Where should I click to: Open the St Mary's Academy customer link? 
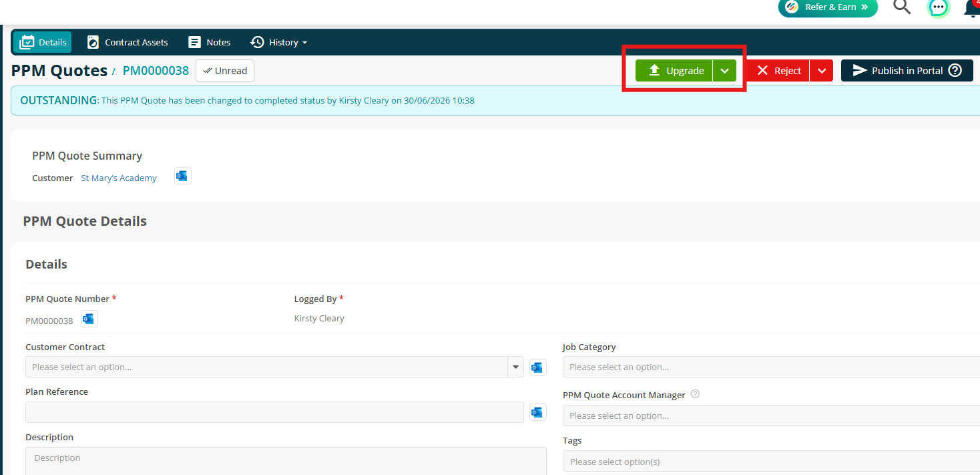click(119, 178)
